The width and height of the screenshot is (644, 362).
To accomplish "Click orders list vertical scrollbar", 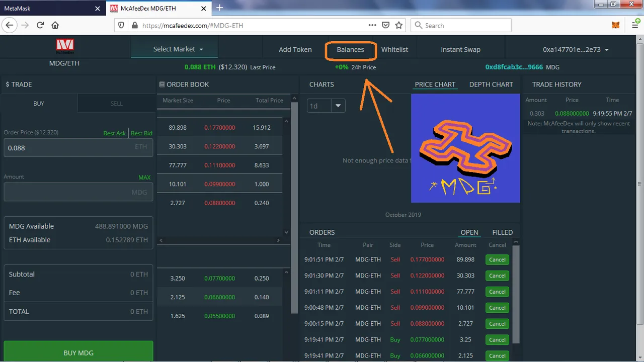I will tap(515, 294).
